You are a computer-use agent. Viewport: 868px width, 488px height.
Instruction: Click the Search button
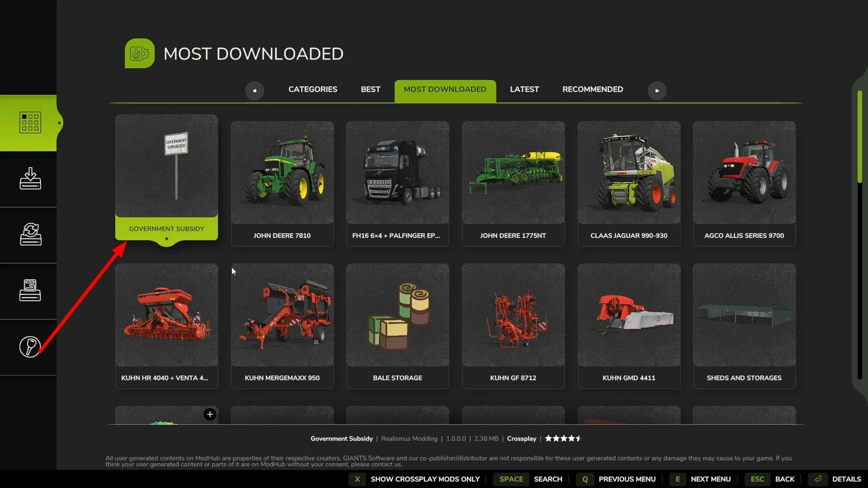548,479
